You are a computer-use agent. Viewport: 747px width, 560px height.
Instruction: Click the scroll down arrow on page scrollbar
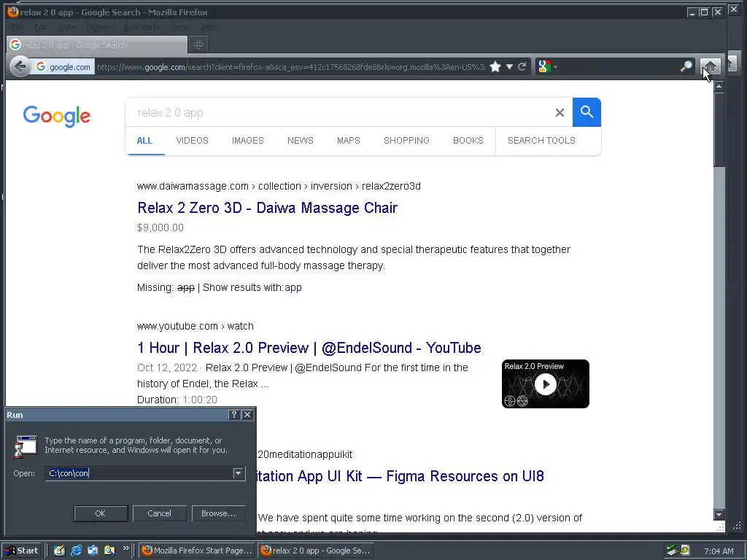click(x=719, y=514)
